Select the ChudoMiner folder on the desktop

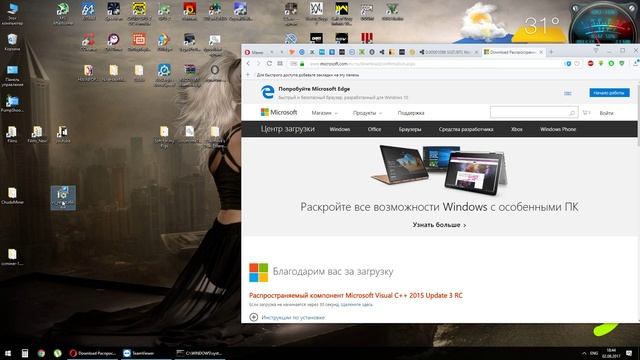pos(12,196)
